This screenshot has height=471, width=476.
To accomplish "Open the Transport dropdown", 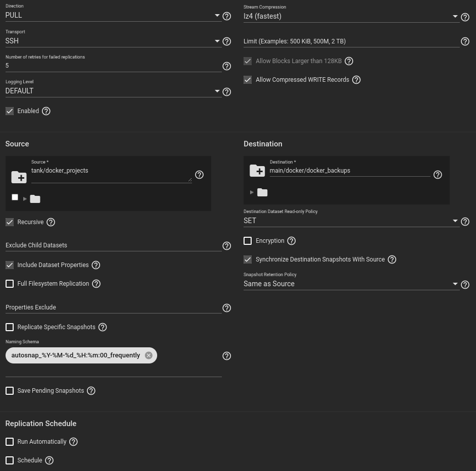I will click(x=111, y=41).
